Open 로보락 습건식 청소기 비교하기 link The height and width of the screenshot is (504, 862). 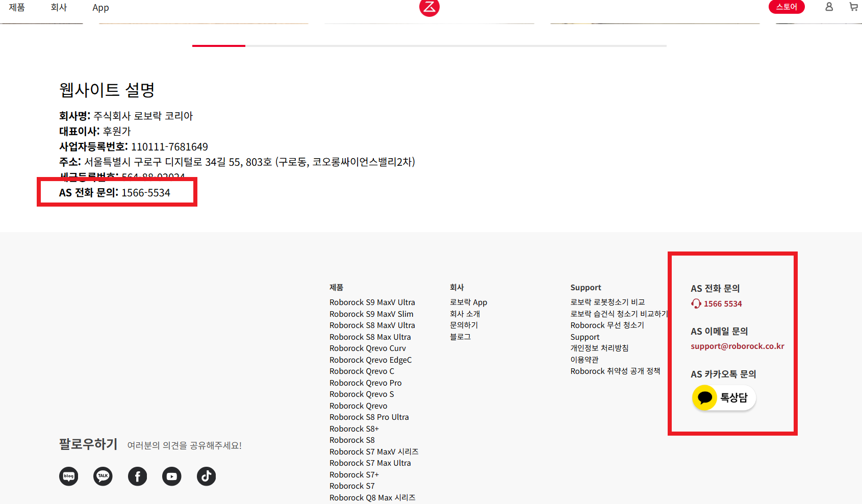(x=619, y=314)
